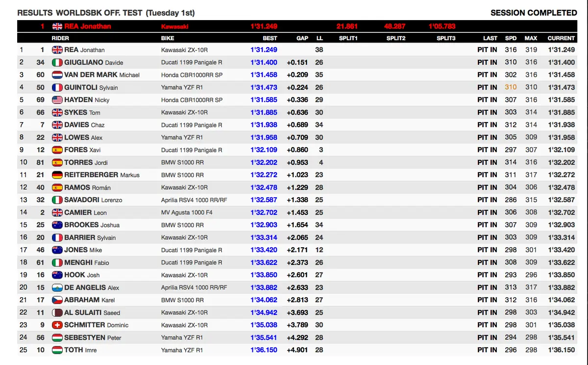Click the SPLIT1 column header

coord(348,38)
